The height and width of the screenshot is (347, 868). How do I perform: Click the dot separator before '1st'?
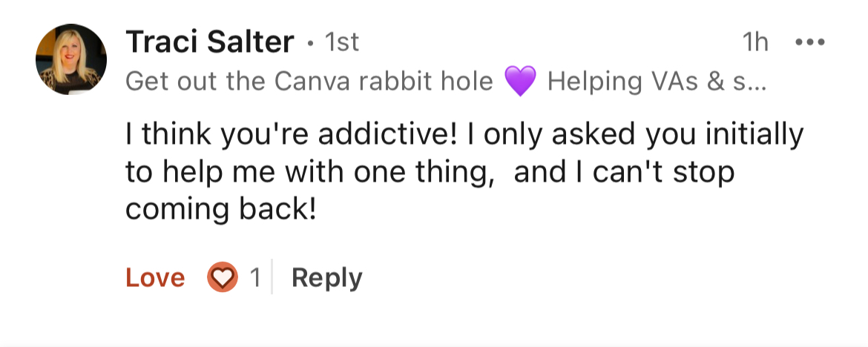(x=310, y=44)
